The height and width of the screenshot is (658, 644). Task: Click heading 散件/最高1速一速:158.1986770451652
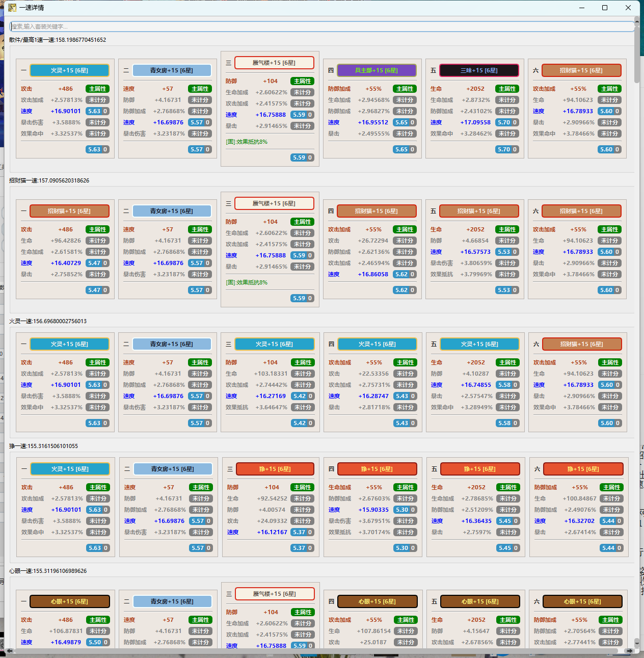[58, 40]
